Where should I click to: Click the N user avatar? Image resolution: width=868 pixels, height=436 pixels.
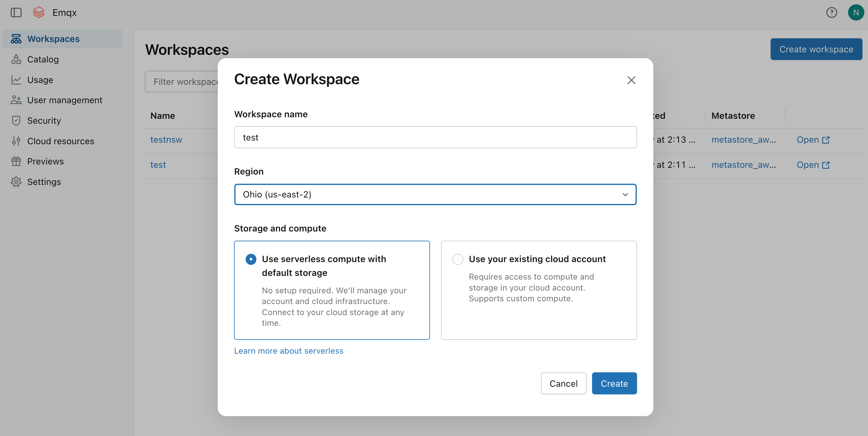[x=856, y=13]
